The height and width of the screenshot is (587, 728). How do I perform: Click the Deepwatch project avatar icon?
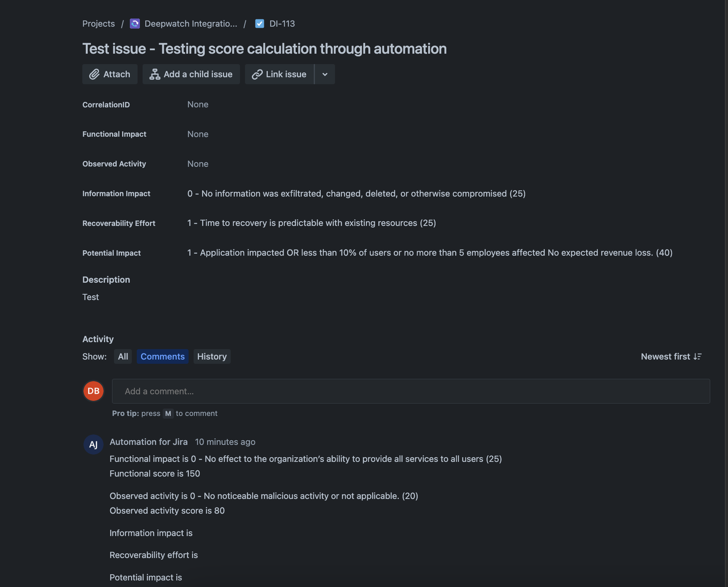click(x=135, y=24)
